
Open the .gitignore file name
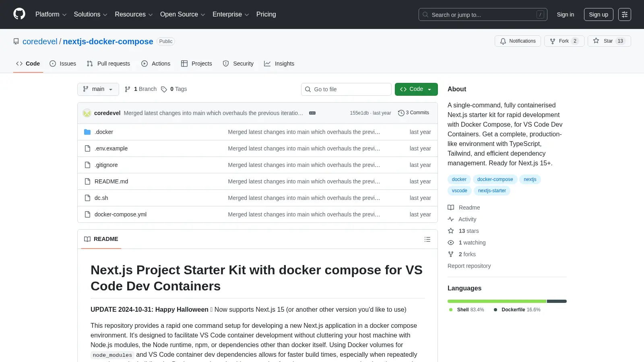(x=106, y=165)
